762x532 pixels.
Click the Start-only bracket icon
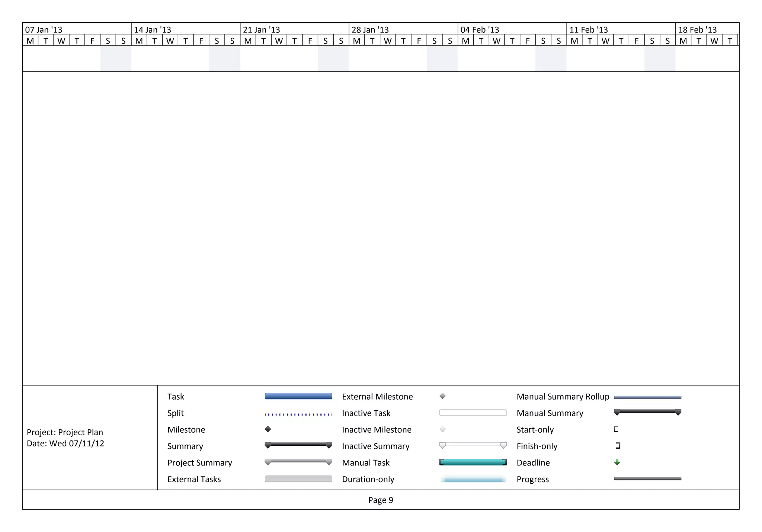point(616,429)
